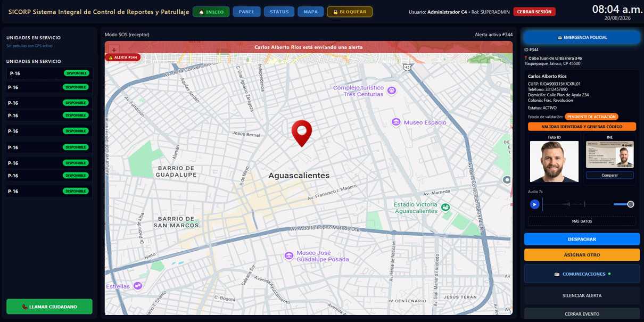Click the Complejo turístico Tres Centurias marker icon
Viewport: 644px width, 322px height.
392,90
